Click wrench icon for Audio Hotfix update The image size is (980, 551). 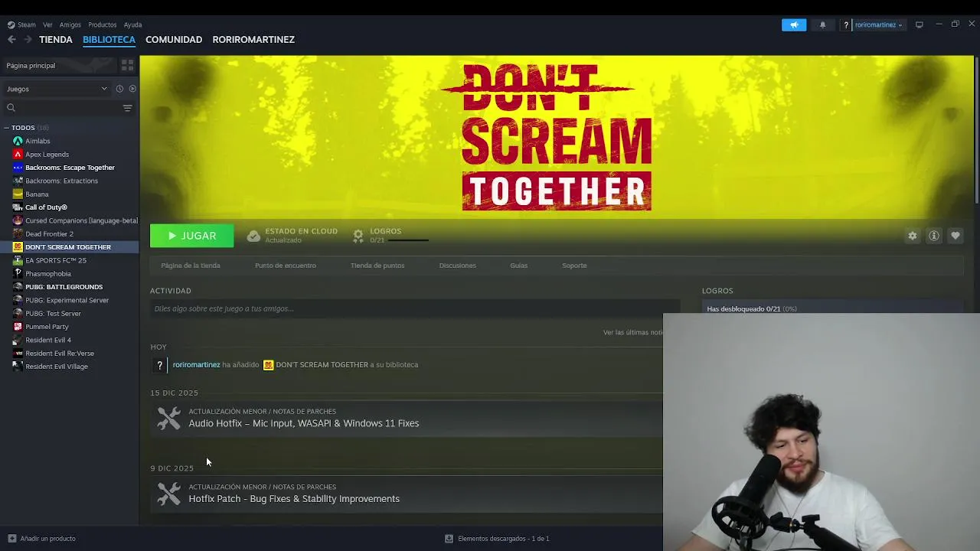click(168, 419)
